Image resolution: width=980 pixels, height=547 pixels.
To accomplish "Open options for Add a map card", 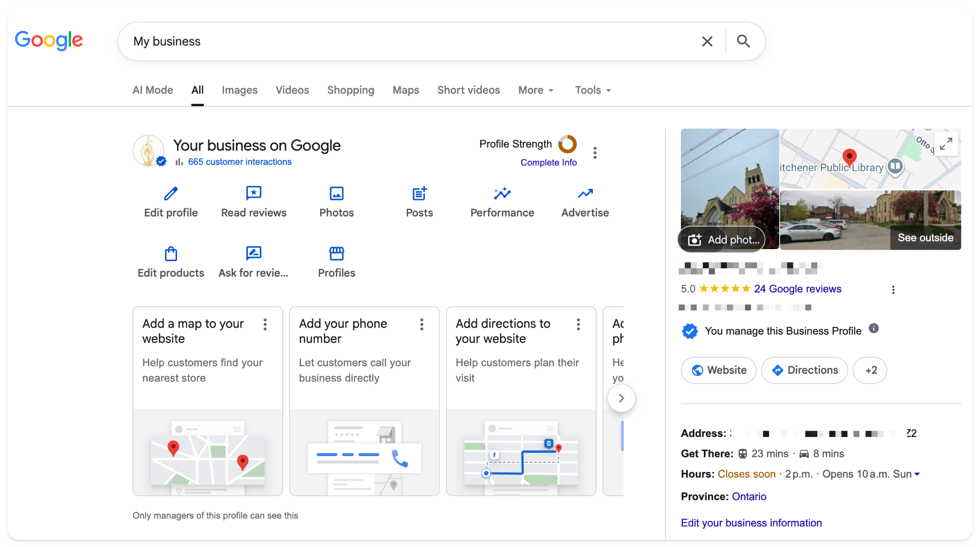I will pyautogui.click(x=265, y=325).
